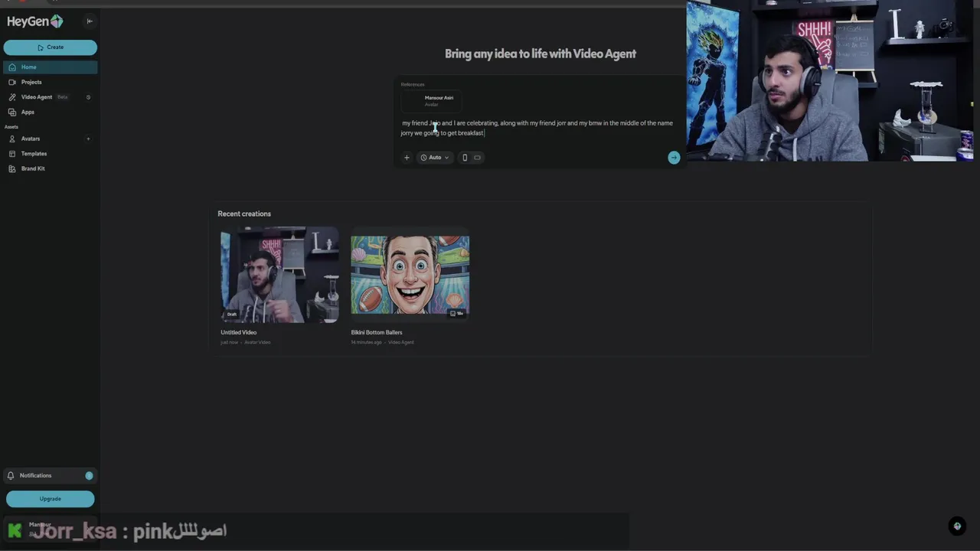Add attachment with the plus button
Viewport: 980px width, 551px height.
click(x=407, y=158)
